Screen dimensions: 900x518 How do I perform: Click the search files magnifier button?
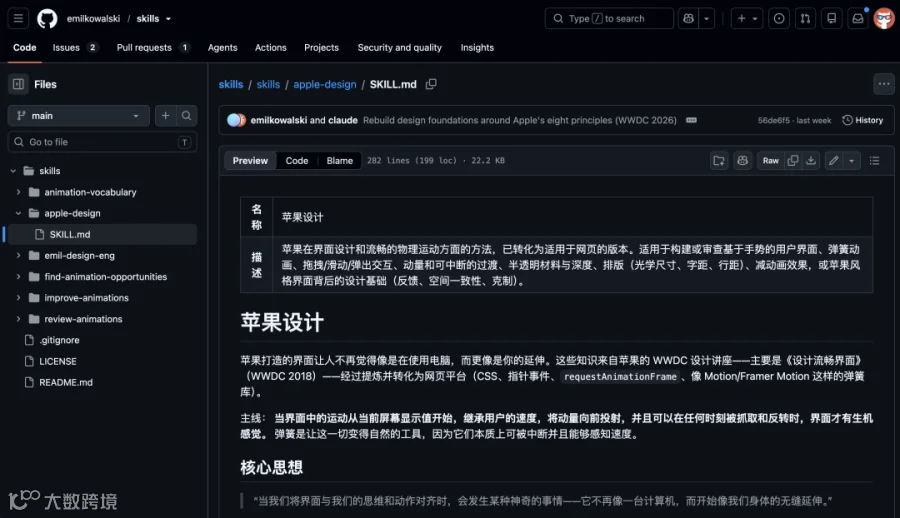[x=187, y=115]
